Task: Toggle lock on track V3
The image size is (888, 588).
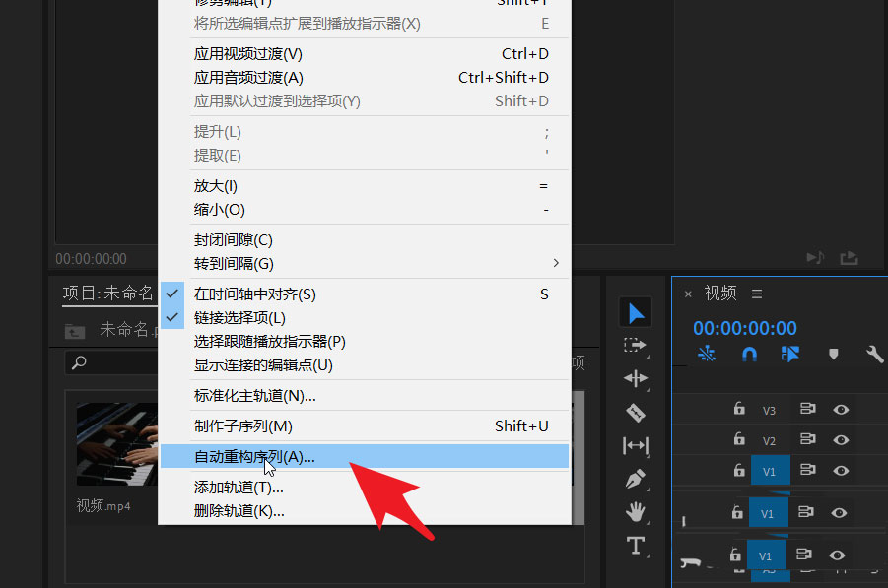Action: [739, 408]
